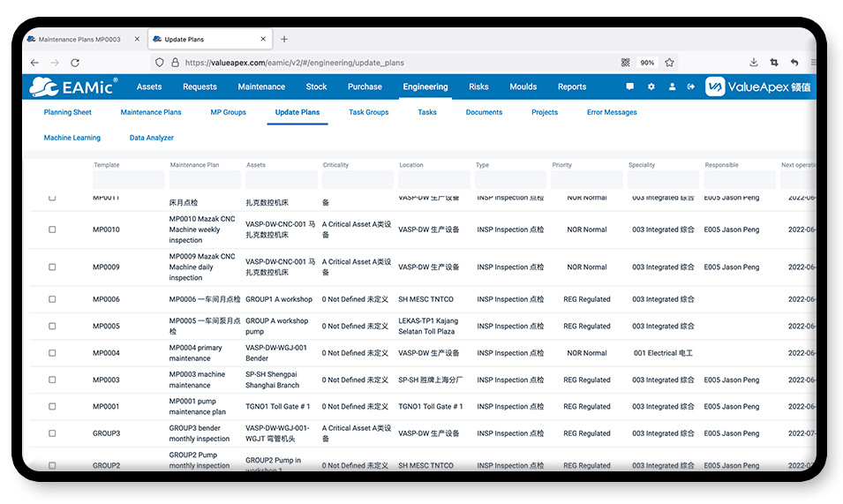The height and width of the screenshot is (504, 843).
Task: Open the settings gear in the header
Action: (651, 87)
